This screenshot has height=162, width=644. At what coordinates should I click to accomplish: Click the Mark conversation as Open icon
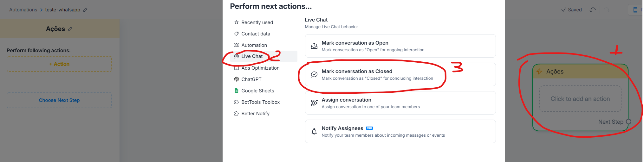pyautogui.click(x=314, y=46)
